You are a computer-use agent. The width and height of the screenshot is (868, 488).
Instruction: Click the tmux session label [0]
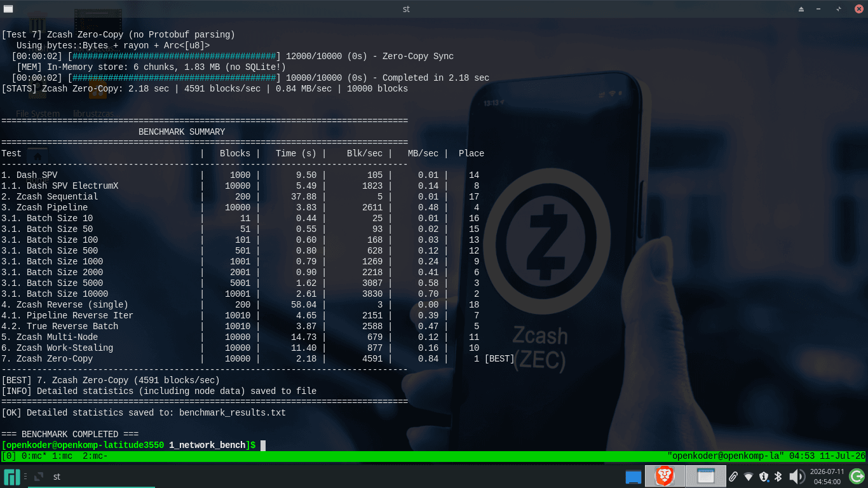(x=9, y=456)
